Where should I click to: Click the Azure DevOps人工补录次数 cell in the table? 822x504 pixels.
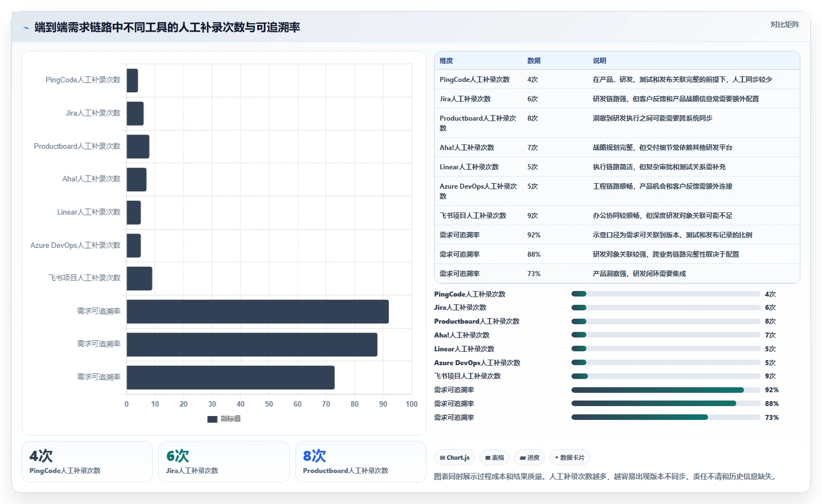(478, 191)
